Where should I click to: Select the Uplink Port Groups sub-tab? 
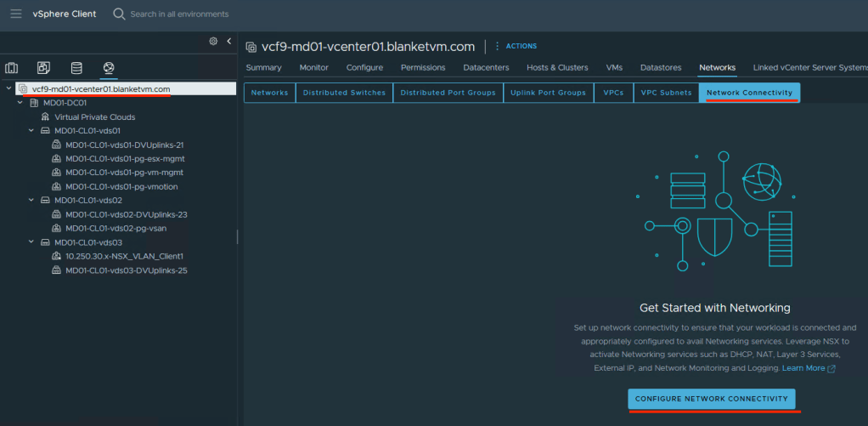point(549,93)
